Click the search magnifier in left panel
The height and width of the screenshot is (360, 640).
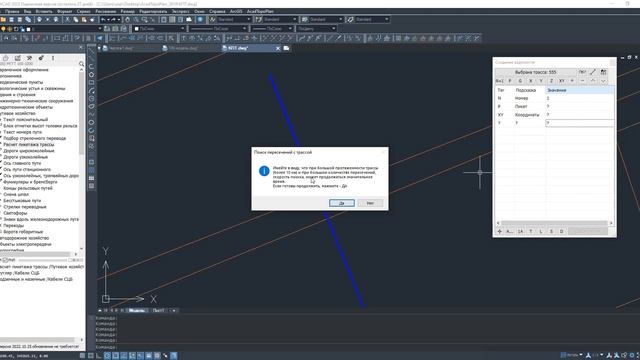(x=81, y=64)
